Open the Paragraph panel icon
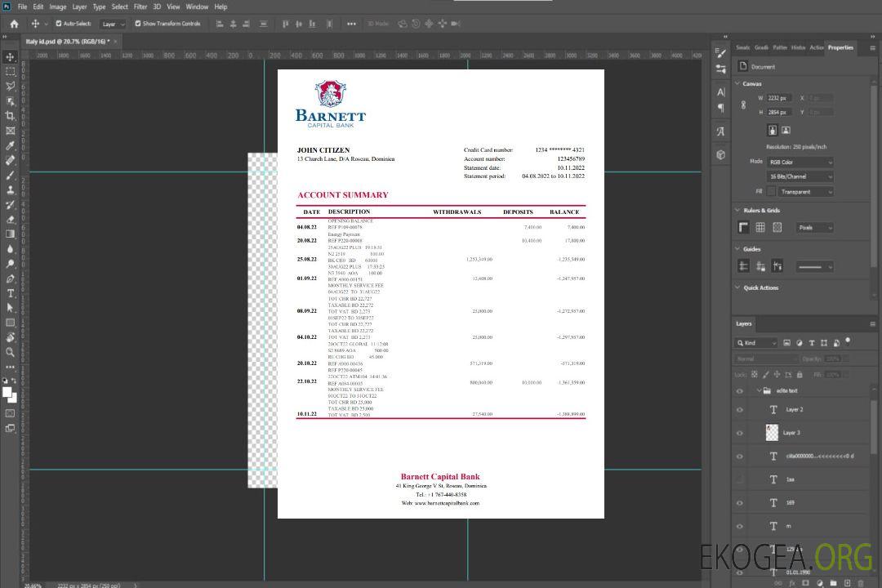 pos(721,108)
